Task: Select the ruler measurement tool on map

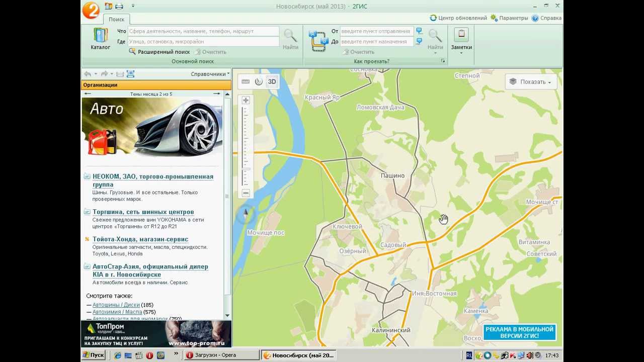Action: point(246,81)
